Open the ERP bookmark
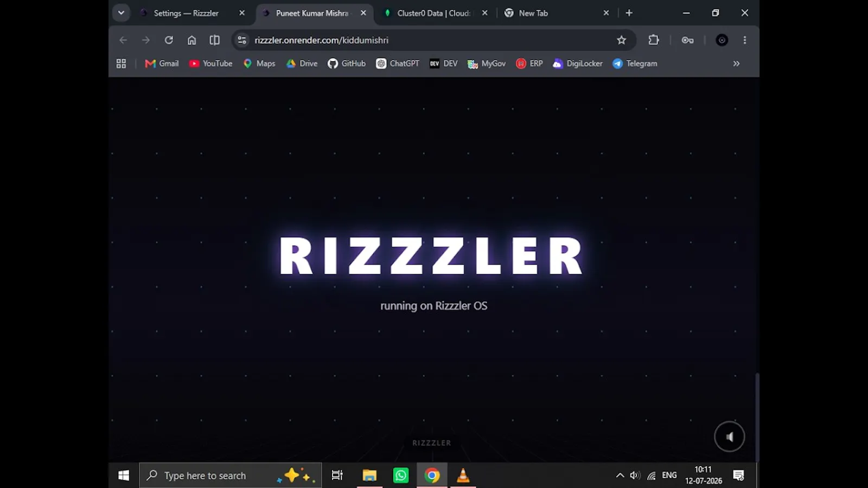This screenshot has height=488, width=868. click(529, 63)
